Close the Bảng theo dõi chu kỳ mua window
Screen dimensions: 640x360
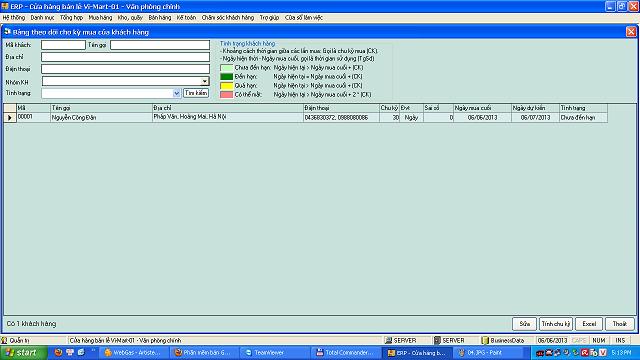pyautogui.click(x=631, y=32)
